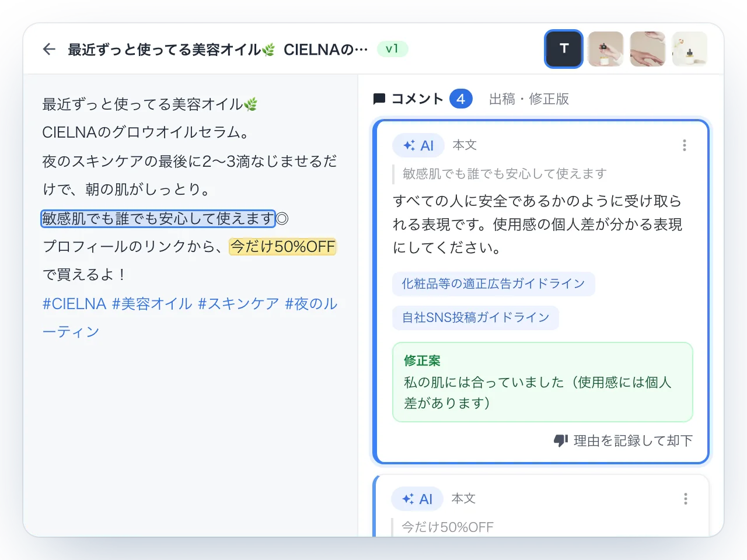747x560 pixels.
Task: Click 本文 label on second comment
Action: point(464,499)
